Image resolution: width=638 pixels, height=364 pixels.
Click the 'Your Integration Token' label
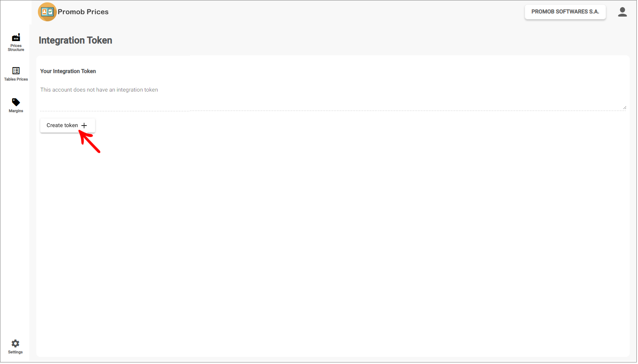coord(68,71)
